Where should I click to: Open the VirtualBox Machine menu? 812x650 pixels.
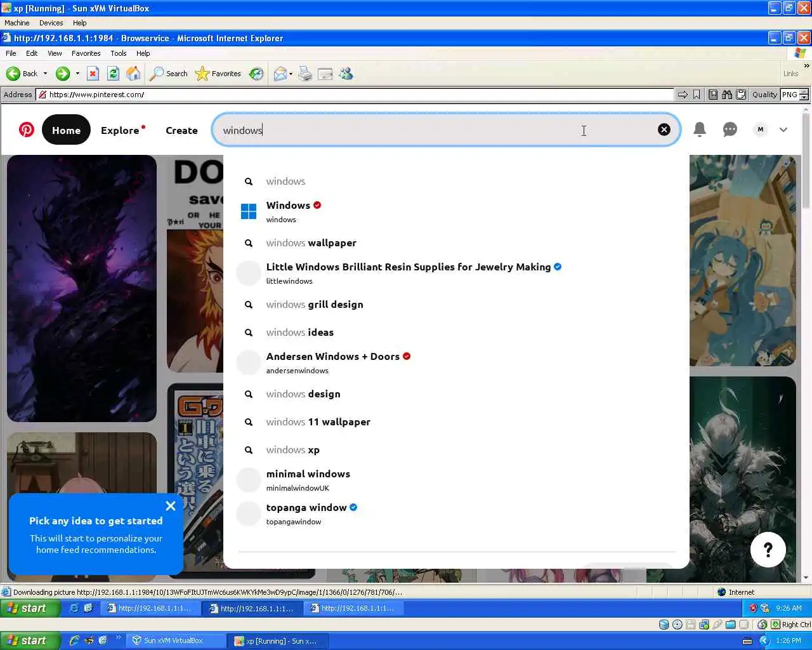pyautogui.click(x=16, y=23)
